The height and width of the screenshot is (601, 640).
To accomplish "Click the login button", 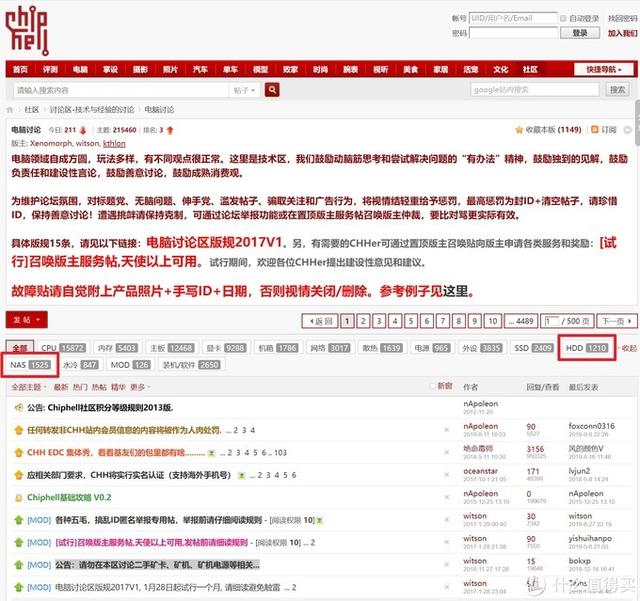I will (x=580, y=33).
